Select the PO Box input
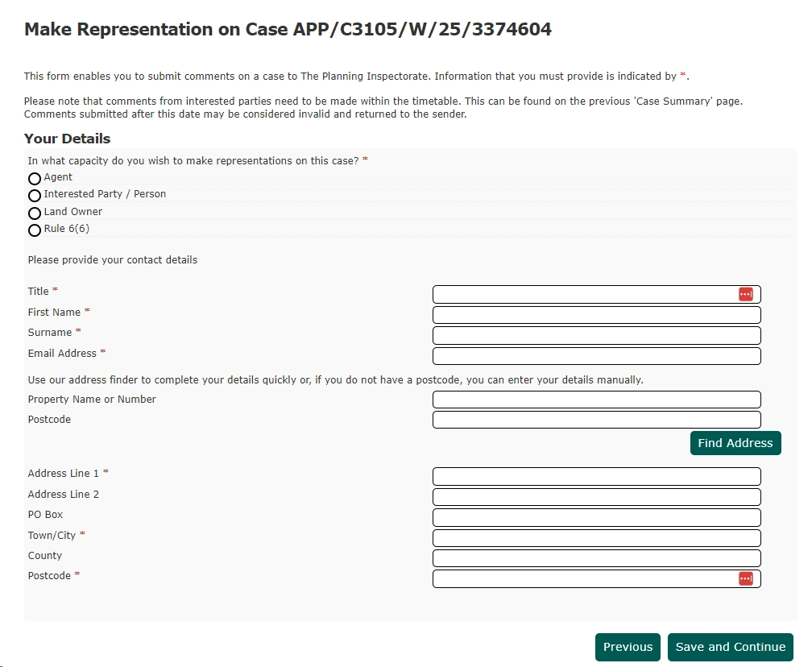812x667 pixels. (596, 517)
